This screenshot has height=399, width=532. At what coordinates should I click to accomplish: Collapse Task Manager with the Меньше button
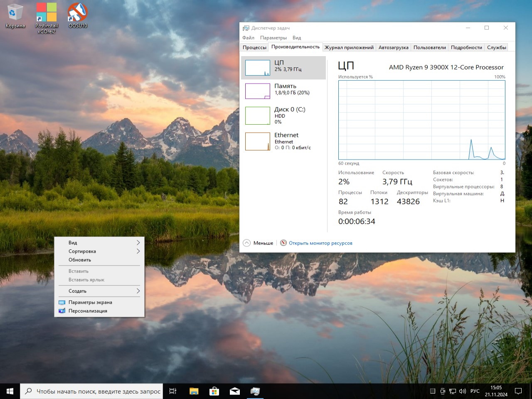(x=258, y=243)
